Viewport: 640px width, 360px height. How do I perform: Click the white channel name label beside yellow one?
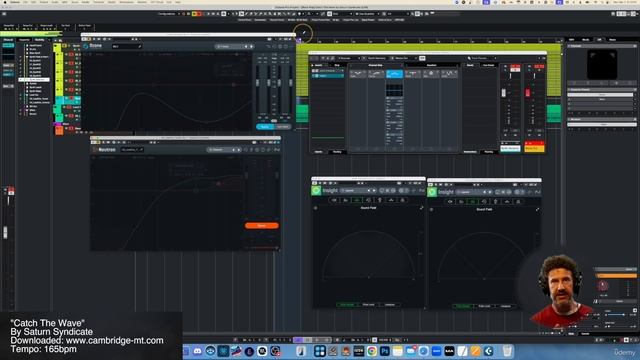(511, 149)
